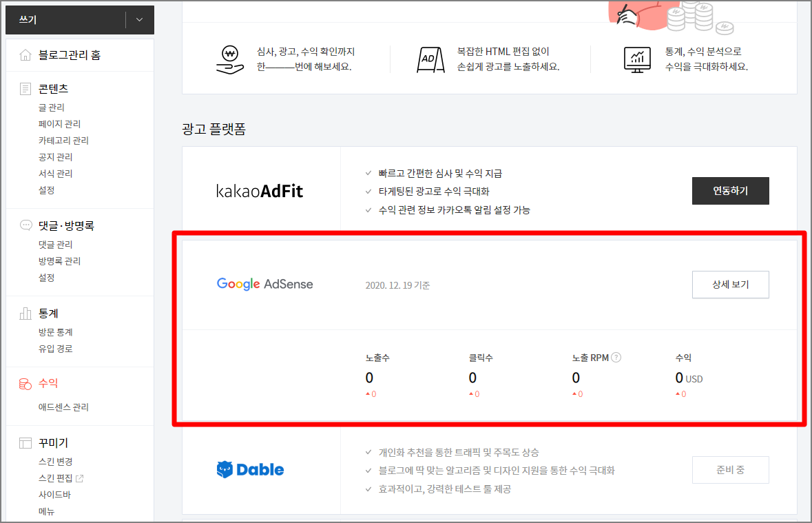Click the layout icon for 꾸미기

[25, 443]
